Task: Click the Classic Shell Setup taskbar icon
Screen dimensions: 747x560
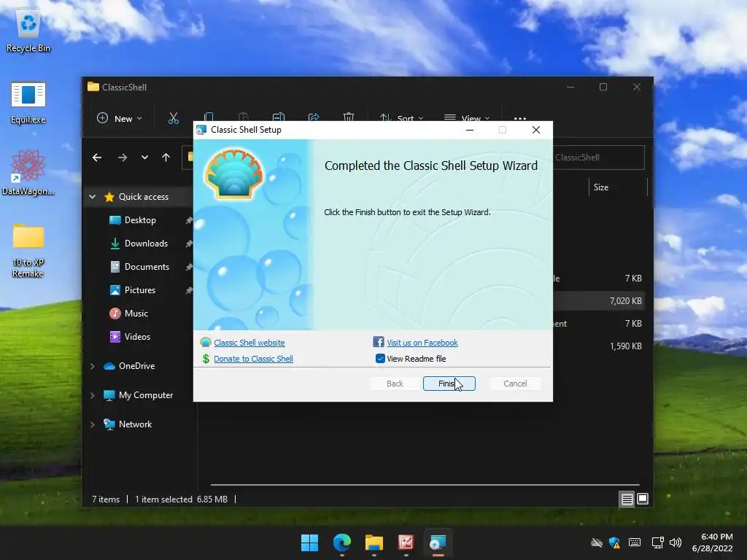Action: point(438,542)
